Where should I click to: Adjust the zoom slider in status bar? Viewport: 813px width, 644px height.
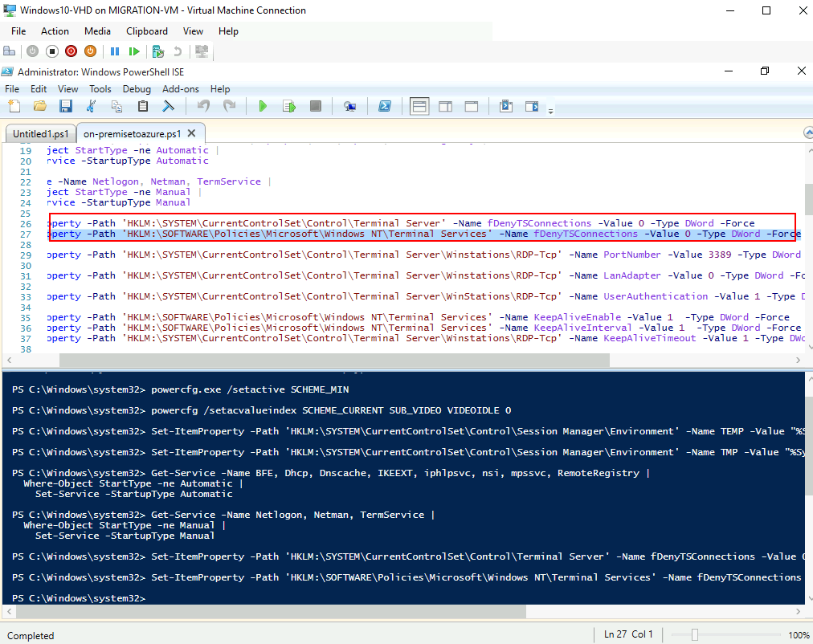click(x=695, y=634)
